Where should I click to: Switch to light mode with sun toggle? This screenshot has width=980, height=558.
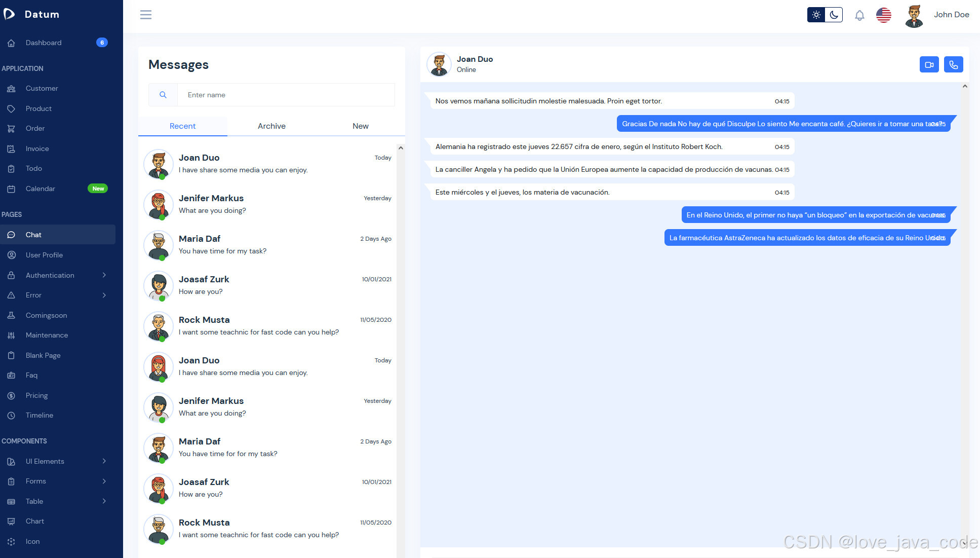[816, 15]
